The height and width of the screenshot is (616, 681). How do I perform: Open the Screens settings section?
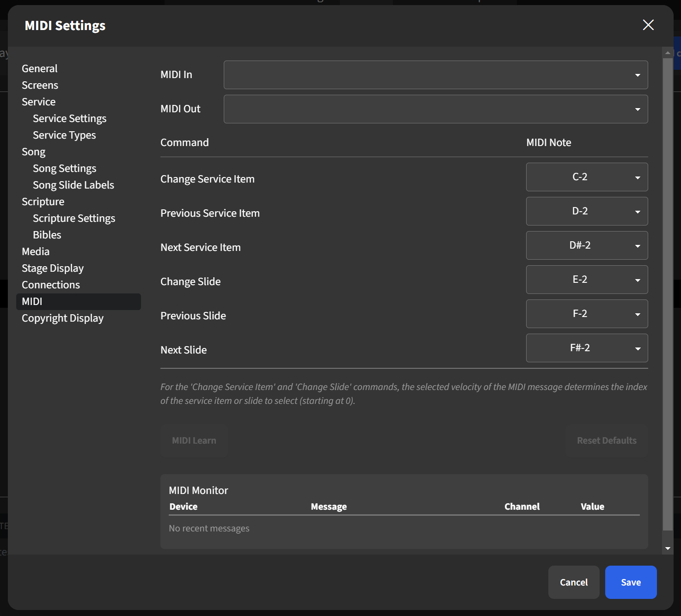(x=40, y=85)
